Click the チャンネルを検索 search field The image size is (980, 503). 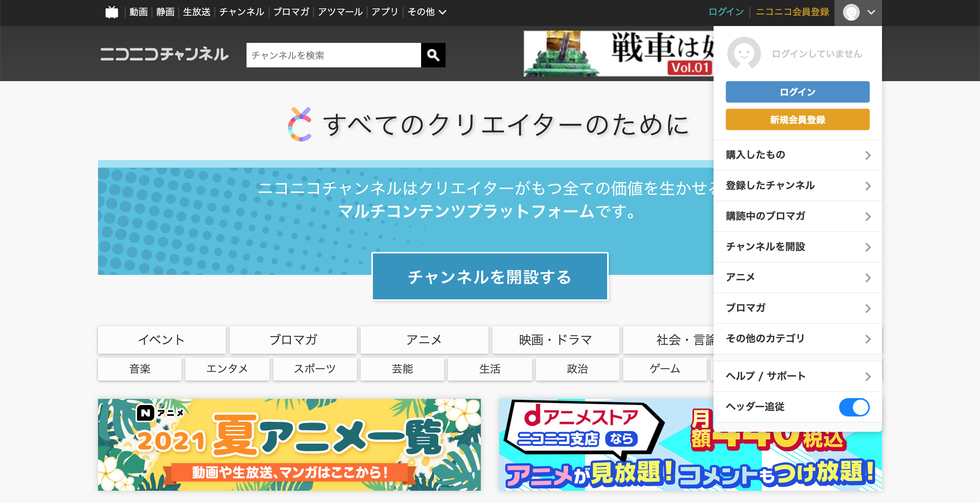[x=333, y=55]
